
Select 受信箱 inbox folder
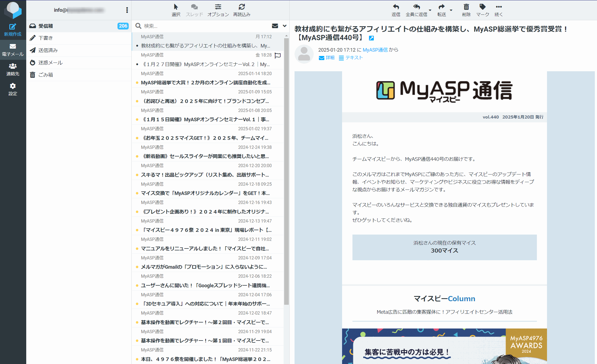(79, 26)
